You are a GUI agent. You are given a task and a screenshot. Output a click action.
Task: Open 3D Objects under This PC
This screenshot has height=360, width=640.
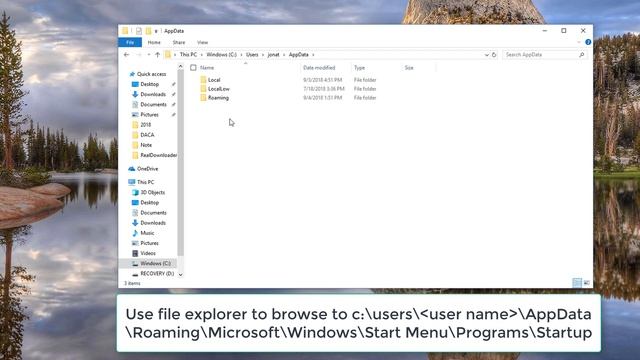(153, 193)
